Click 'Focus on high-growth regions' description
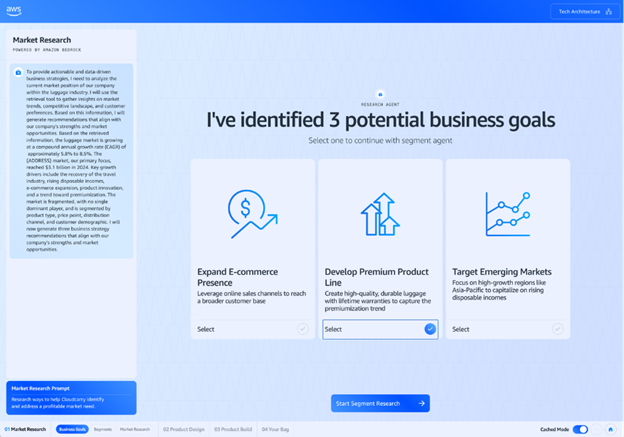Image resolution: width=624 pixels, height=437 pixels. tap(499, 290)
